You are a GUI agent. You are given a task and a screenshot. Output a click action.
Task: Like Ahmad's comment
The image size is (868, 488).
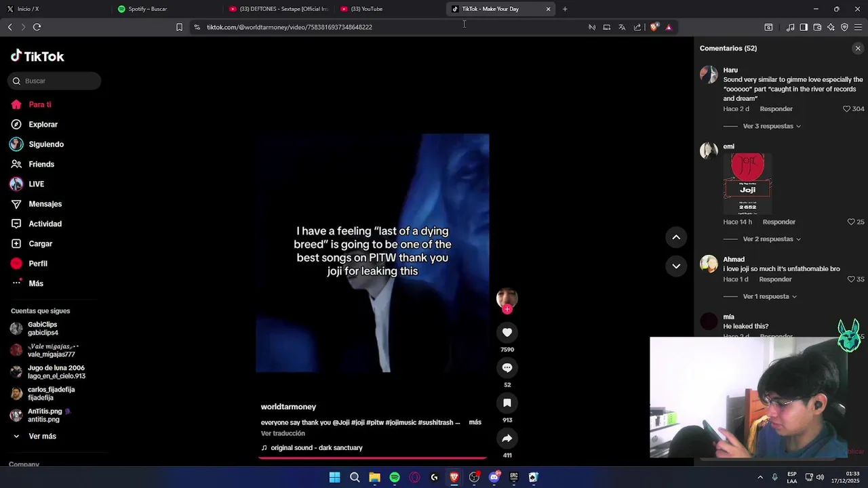[x=851, y=279]
